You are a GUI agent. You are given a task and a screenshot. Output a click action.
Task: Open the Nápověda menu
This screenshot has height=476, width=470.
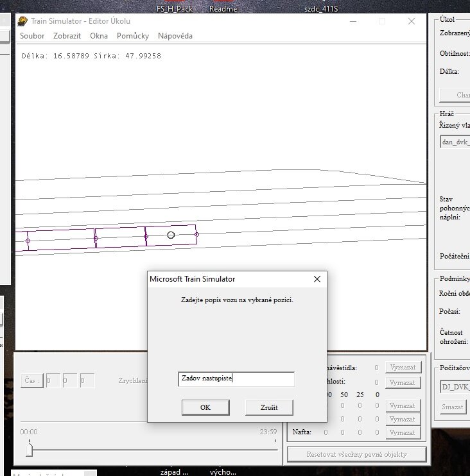click(x=175, y=36)
